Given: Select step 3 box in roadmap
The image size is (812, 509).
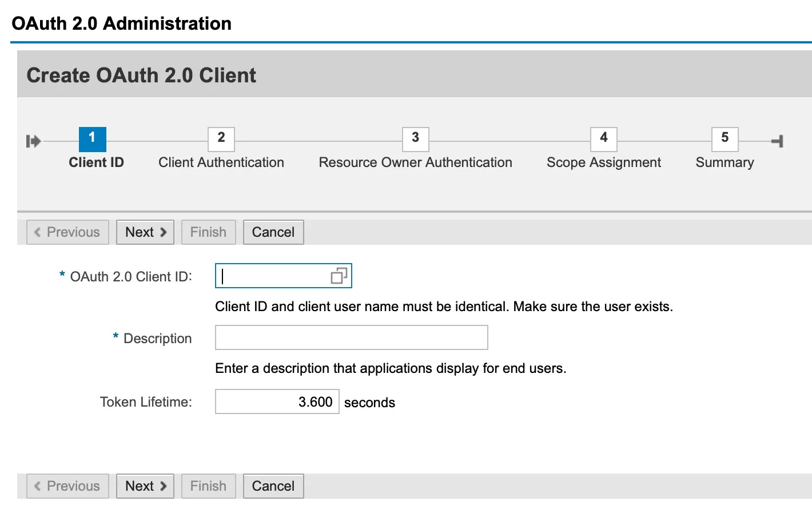Looking at the screenshot, I should point(416,138).
